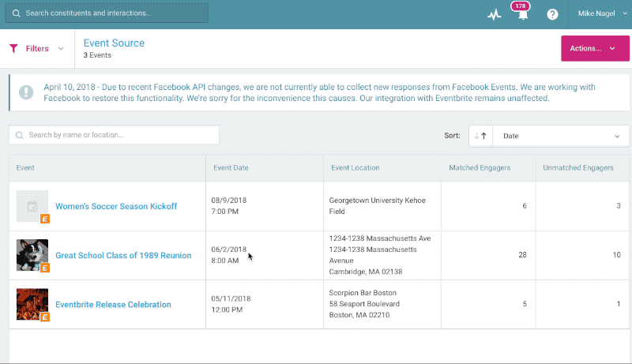Open notifications bell with 178 badge
Image resolution: width=632 pixels, height=364 pixels.
click(520, 14)
